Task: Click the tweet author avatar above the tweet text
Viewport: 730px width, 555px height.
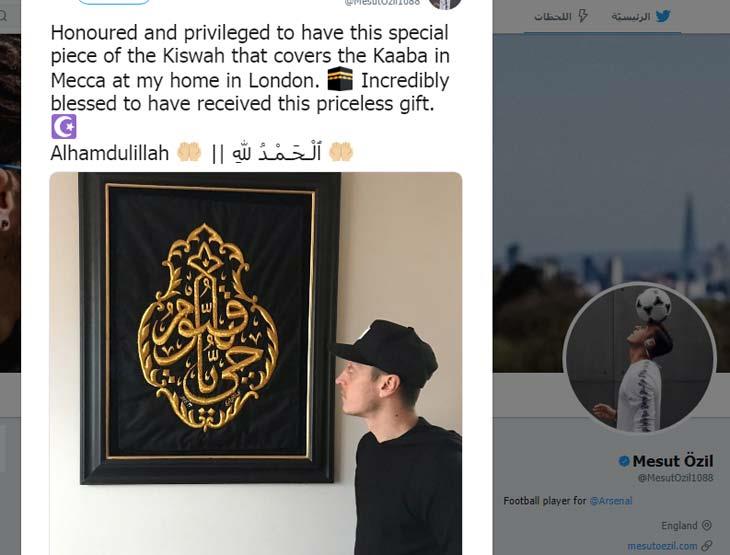Action: (445, 3)
